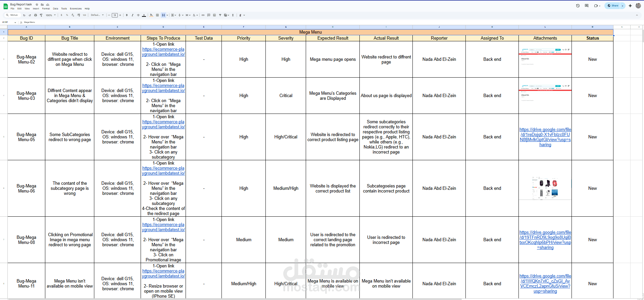
Task: Open borders icon in toolbar
Action: [157, 15]
